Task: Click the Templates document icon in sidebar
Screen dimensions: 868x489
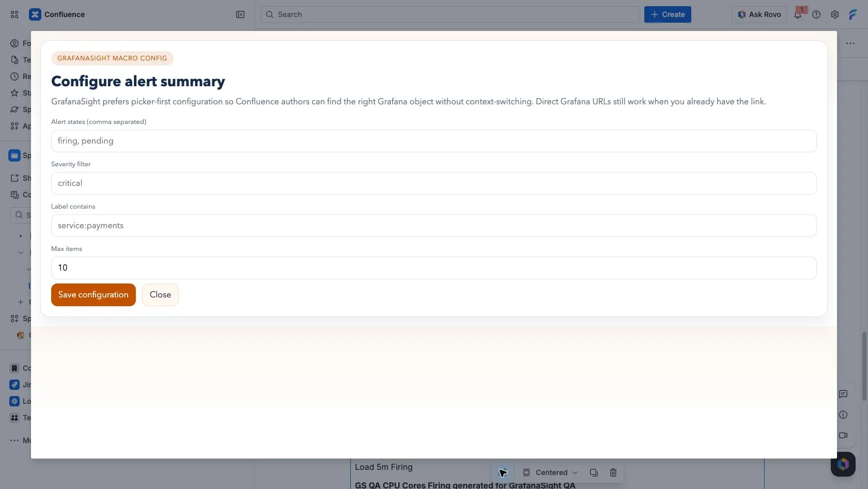Action: [x=14, y=60]
